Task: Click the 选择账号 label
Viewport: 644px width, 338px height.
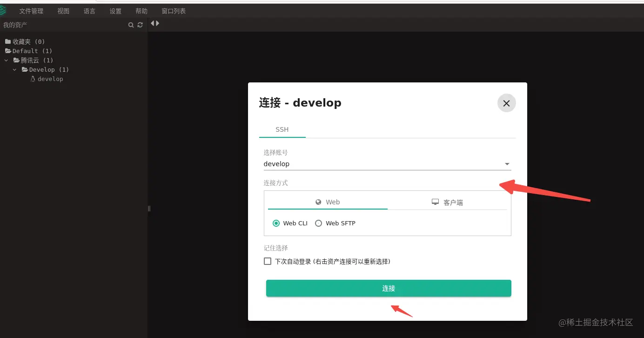Action: [x=276, y=152]
